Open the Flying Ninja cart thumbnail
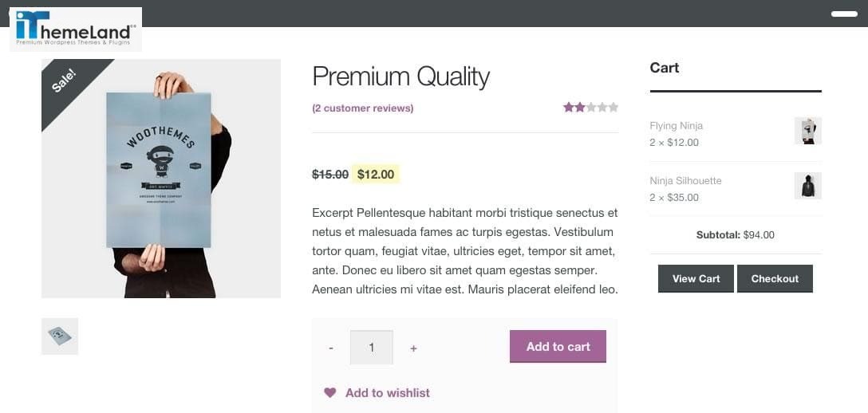 [807, 131]
